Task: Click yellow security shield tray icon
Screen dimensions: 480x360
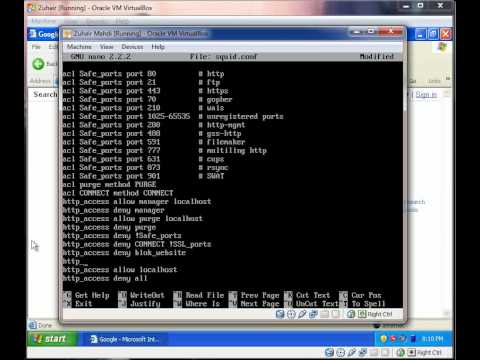Action: pos(384,339)
